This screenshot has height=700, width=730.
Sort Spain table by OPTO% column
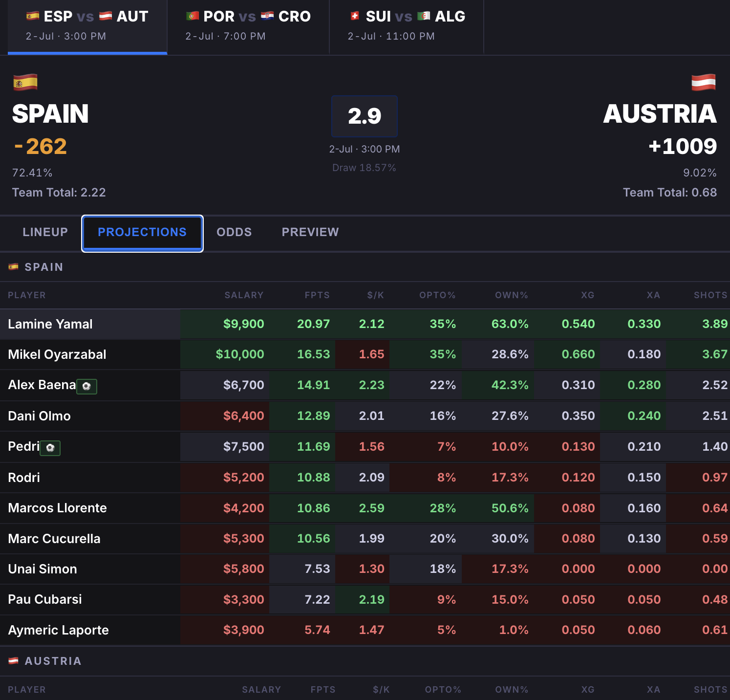point(437,295)
